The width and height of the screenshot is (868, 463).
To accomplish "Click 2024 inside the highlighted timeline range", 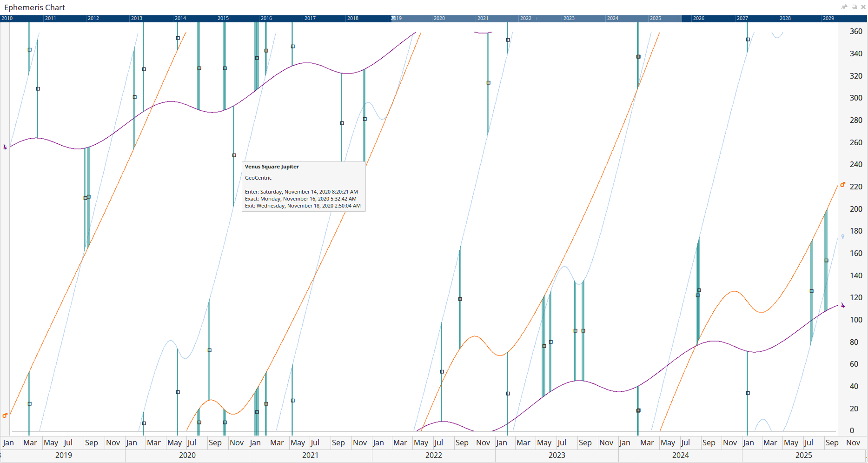I will tap(613, 18).
